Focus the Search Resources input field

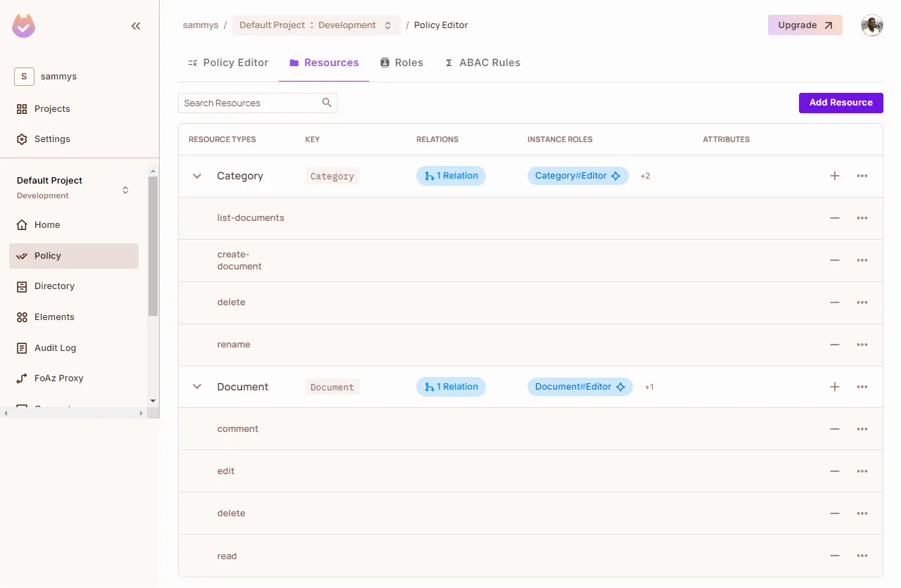coord(250,103)
